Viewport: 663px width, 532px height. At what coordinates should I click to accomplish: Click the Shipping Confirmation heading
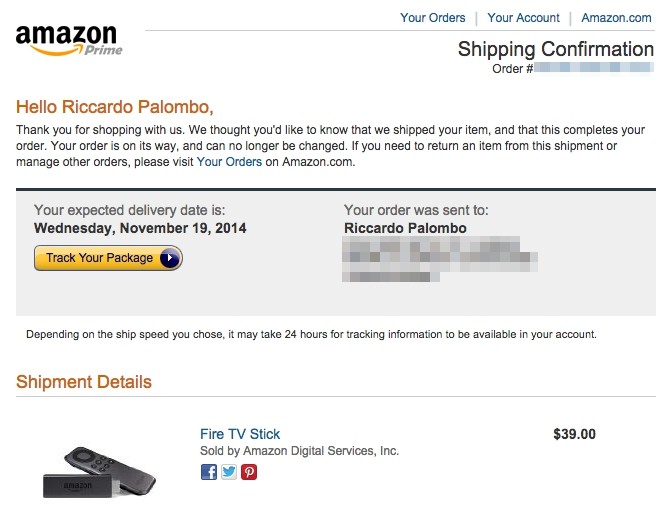tap(556, 49)
